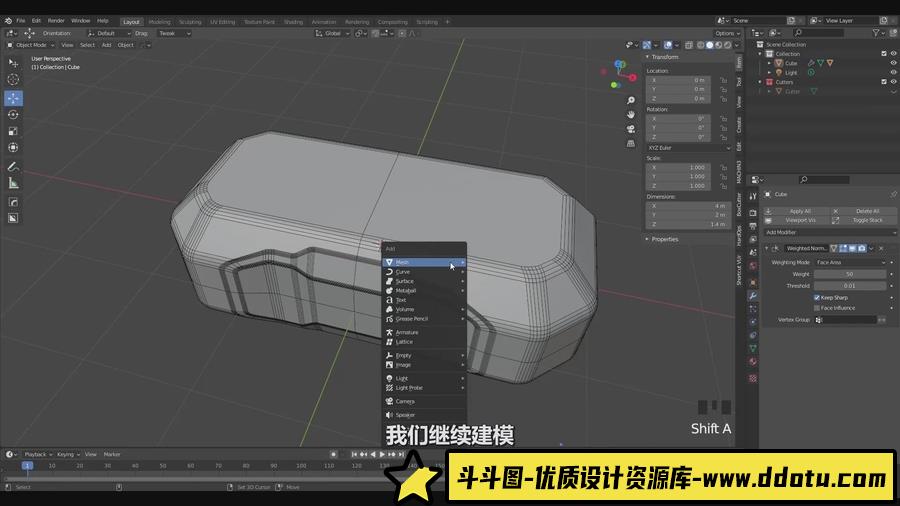Select the Select Box tool

pos(13,63)
